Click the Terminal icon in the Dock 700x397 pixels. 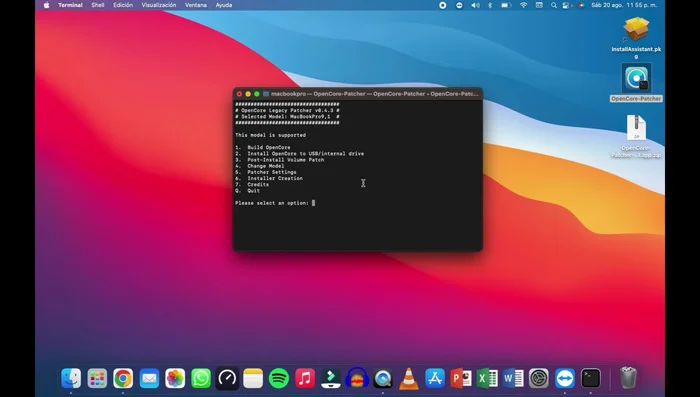591,378
